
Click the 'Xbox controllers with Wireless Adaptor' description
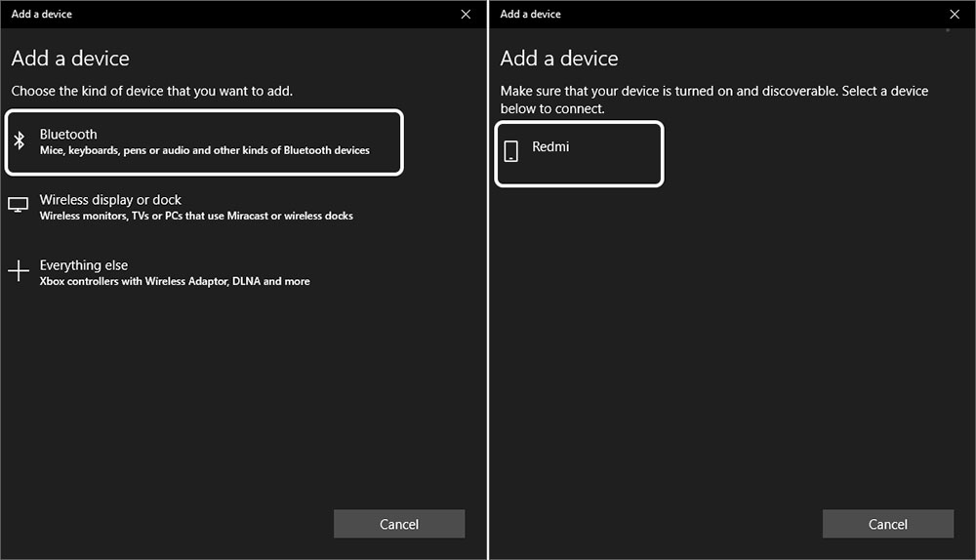(x=175, y=281)
